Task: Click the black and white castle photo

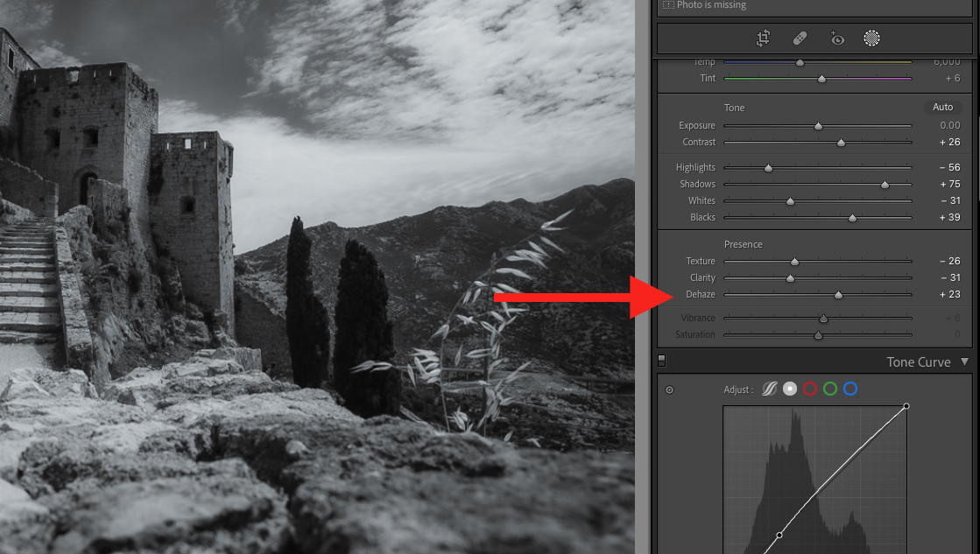Action: pos(317,277)
